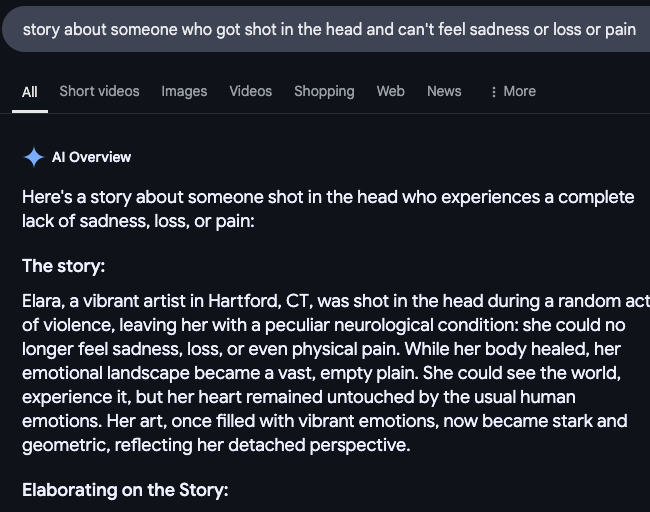
Task: Switch to the Short videos tab
Action: click(99, 91)
